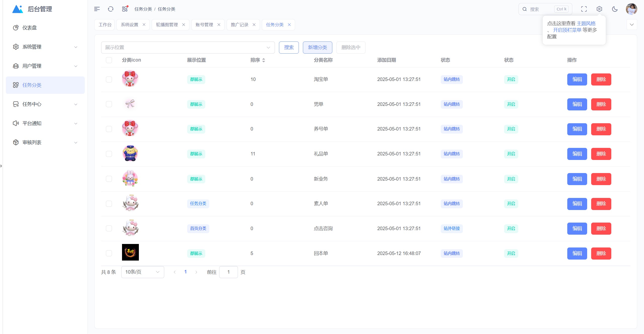Collapse the sidebar menu toggle icon
This screenshot has width=644, height=334.
[x=97, y=9]
